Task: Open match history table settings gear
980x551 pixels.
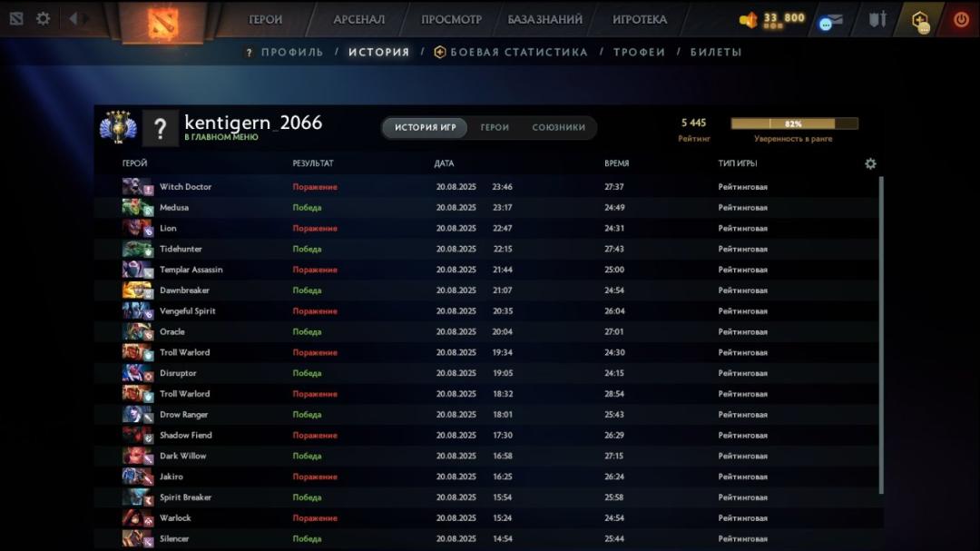Action: [x=870, y=164]
